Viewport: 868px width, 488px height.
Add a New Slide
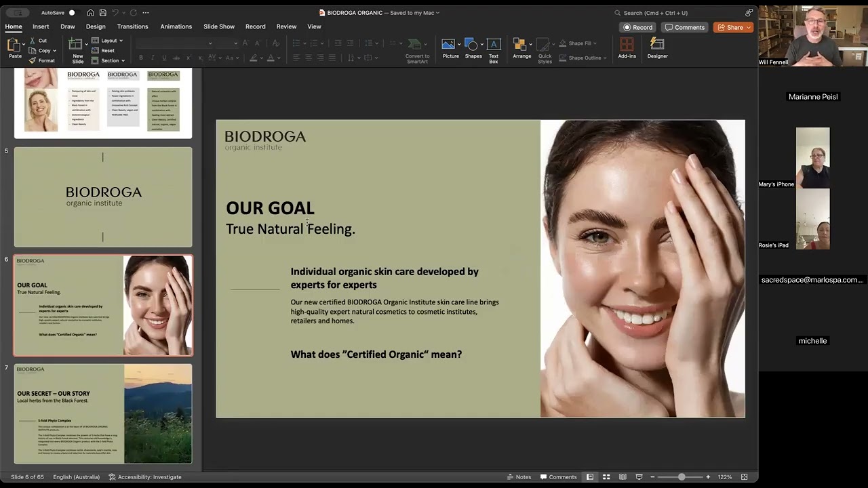coord(76,50)
